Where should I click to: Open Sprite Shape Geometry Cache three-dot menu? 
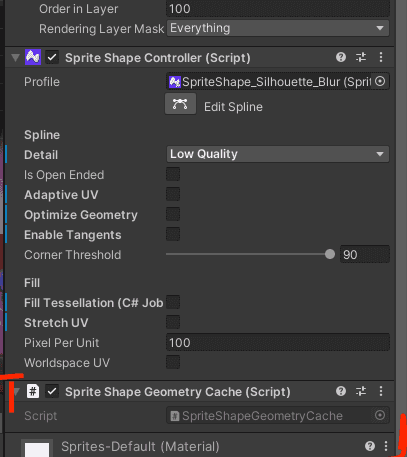pos(381,391)
